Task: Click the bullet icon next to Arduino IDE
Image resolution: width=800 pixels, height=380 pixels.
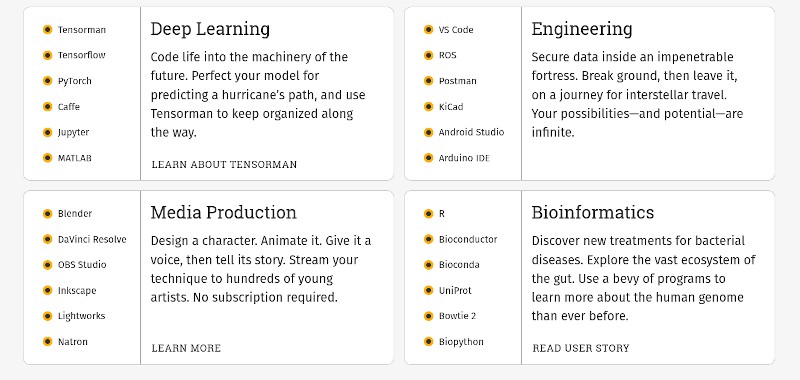Action: (429, 158)
